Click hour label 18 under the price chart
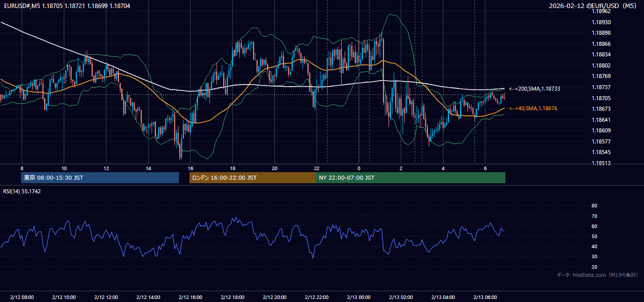Screen dimensions: 644x302 (232, 168)
